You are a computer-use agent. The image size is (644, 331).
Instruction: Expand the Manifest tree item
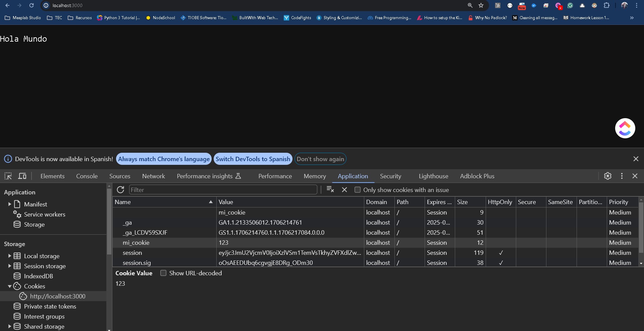10,204
